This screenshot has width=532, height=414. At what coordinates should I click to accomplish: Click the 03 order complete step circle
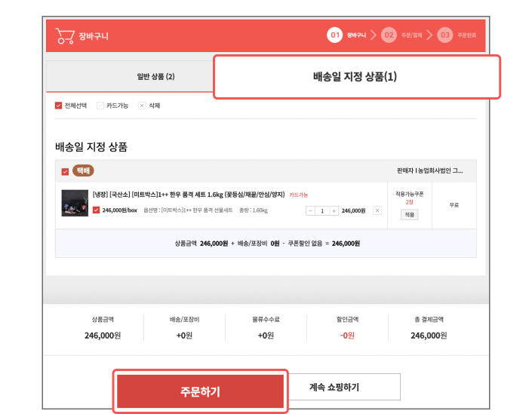[444, 35]
